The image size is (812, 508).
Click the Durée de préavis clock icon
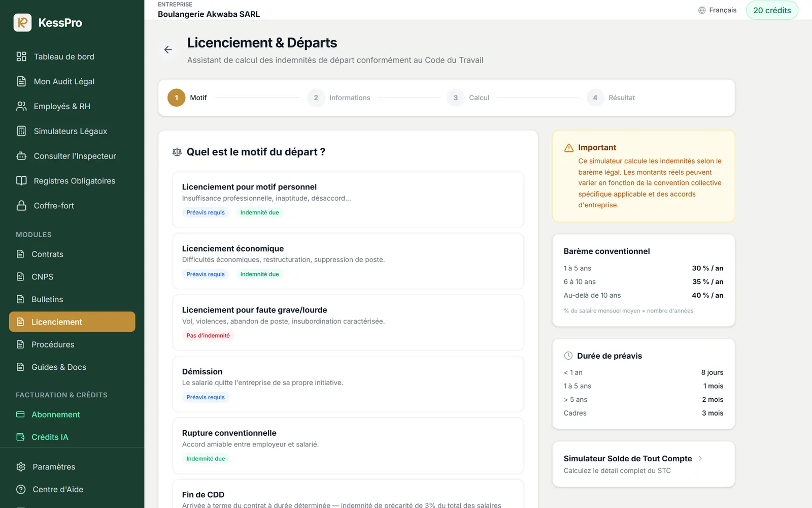point(568,356)
